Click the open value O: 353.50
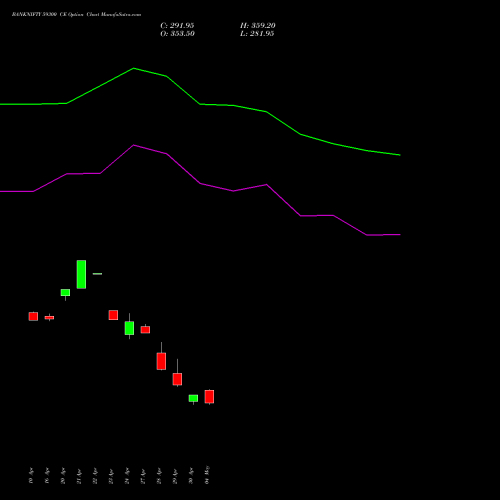 [177, 34]
